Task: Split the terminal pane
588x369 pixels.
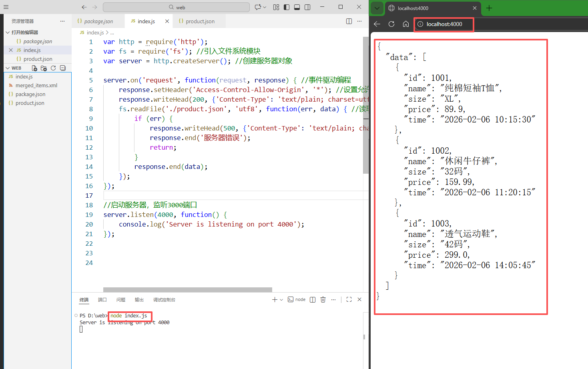Action: [313, 299]
